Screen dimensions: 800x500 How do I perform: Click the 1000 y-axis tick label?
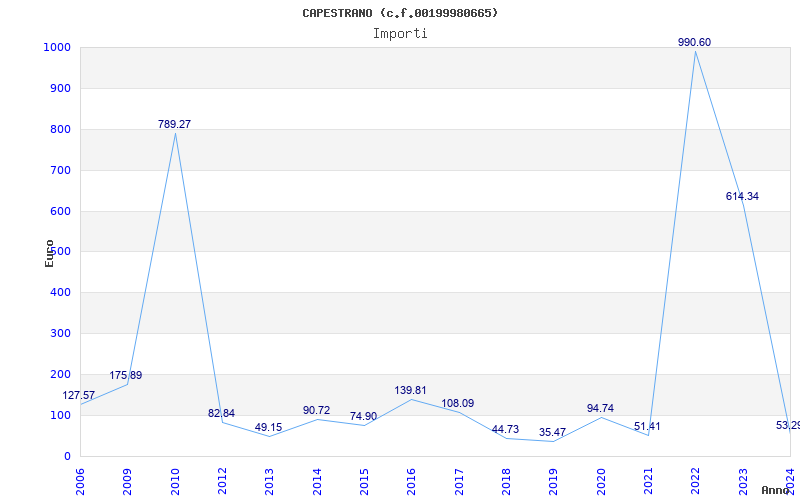pos(57,47)
